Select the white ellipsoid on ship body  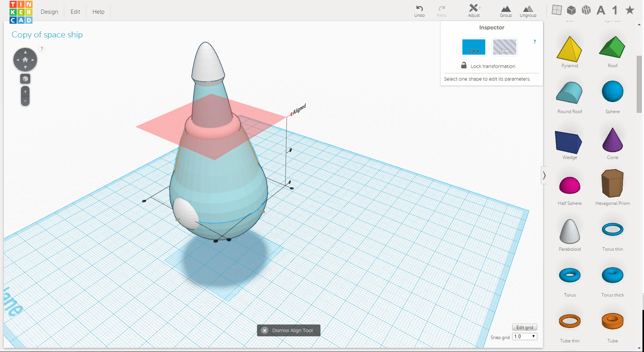pyautogui.click(x=185, y=214)
